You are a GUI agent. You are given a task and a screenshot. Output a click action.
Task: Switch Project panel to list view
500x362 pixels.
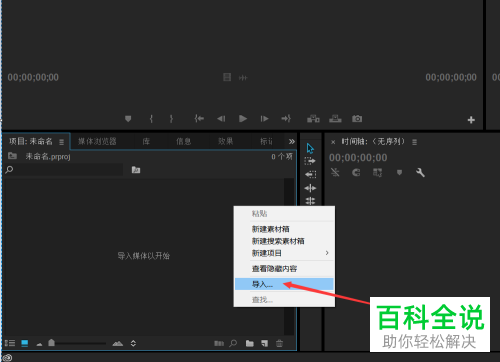coord(10,343)
